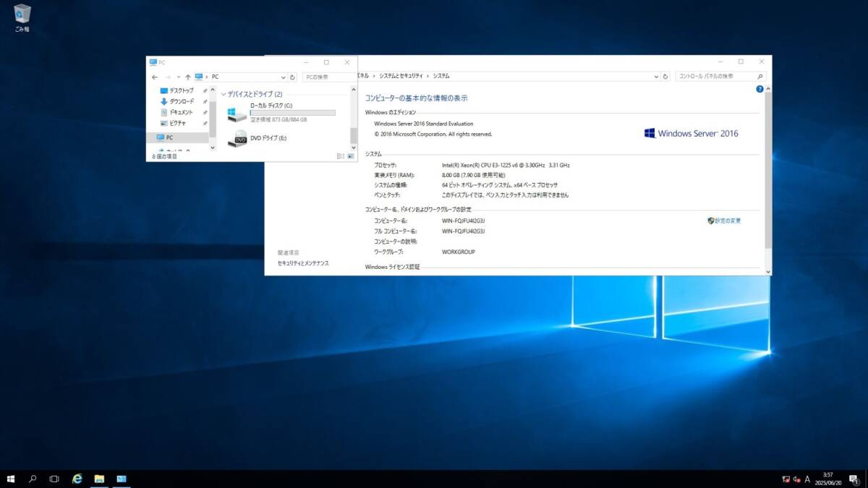Select the ローカル ディスク (C:) drive icon

click(237, 114)
